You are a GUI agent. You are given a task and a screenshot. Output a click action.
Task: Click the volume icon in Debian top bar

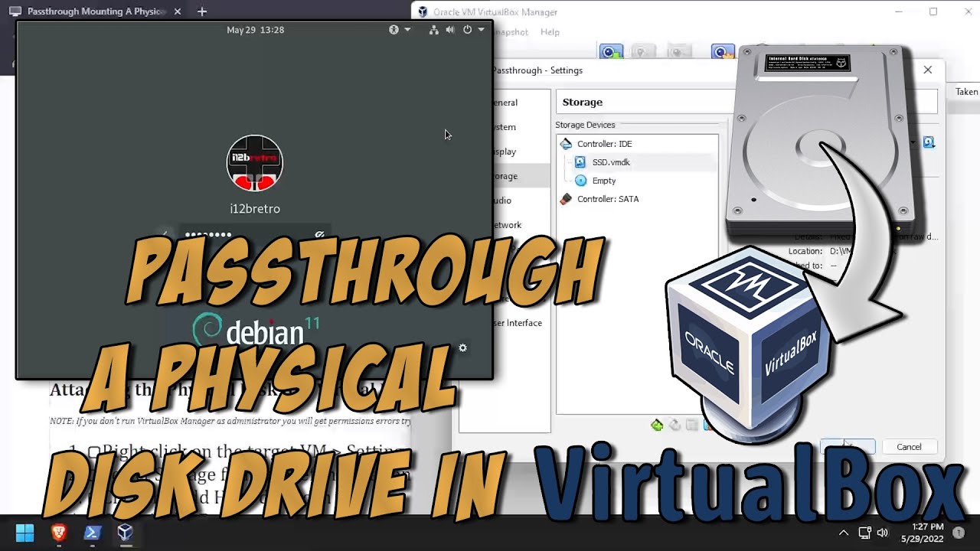pos(450,30)
